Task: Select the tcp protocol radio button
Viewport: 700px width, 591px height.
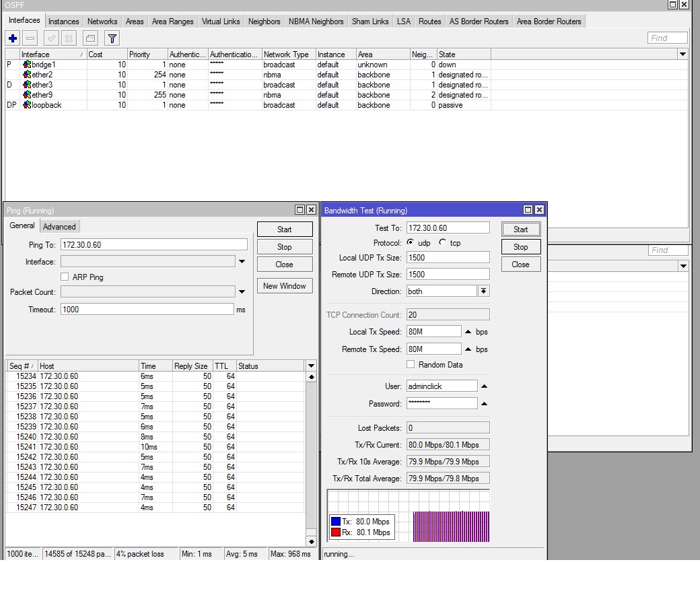Action: [x=442, y=243]
